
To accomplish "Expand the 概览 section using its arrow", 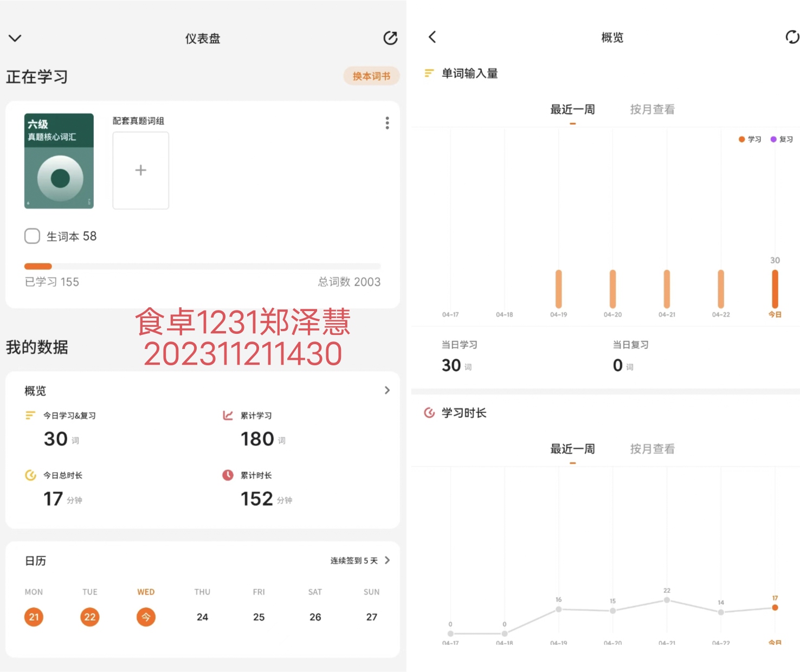I will (387, 390).
